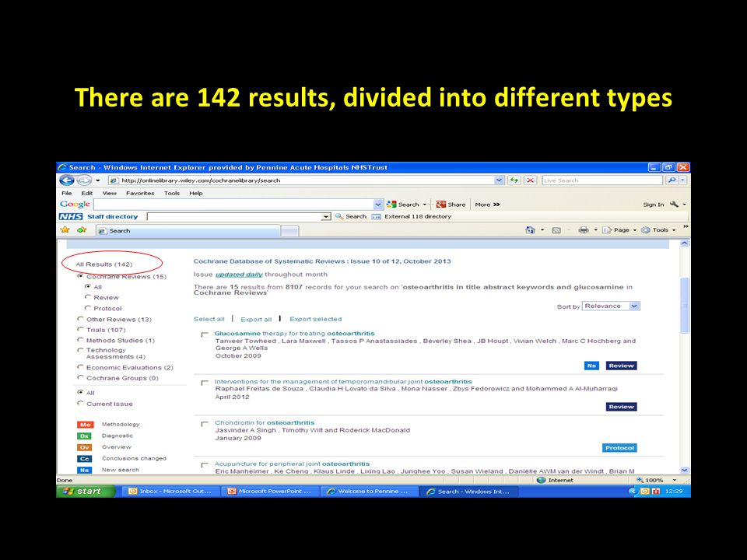747x560 pixels.
Task: Click the Refresh page icon
Action: coord(514,180)
